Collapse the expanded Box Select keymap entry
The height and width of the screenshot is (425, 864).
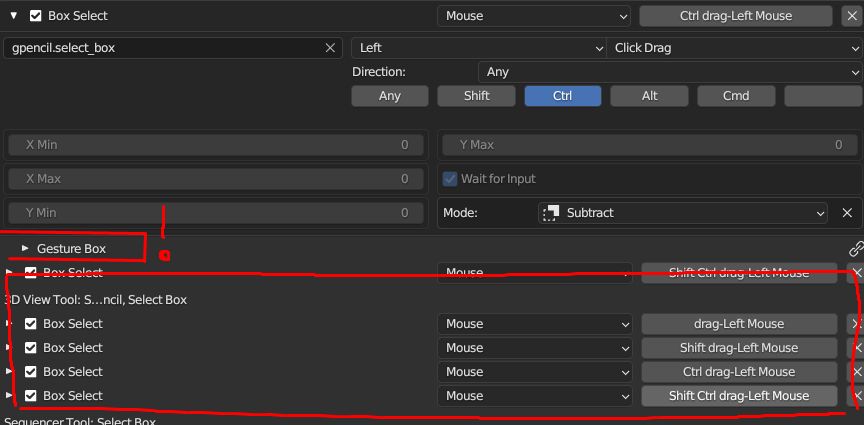point(14,16)
